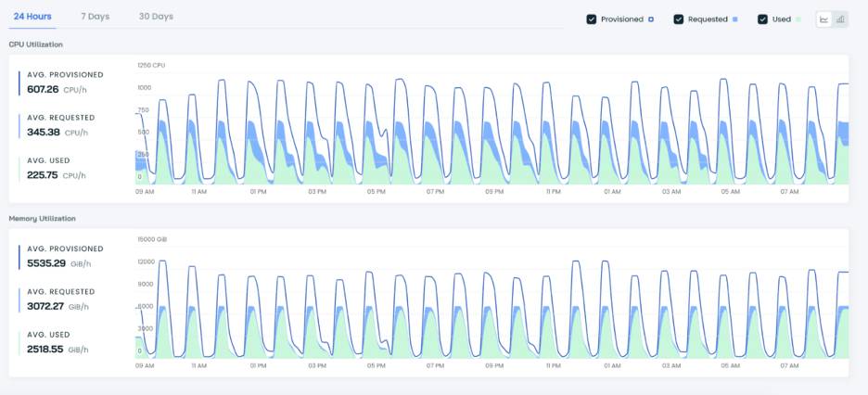Open the 30 Days tab
Screen dimensions: 868x395
156,17
